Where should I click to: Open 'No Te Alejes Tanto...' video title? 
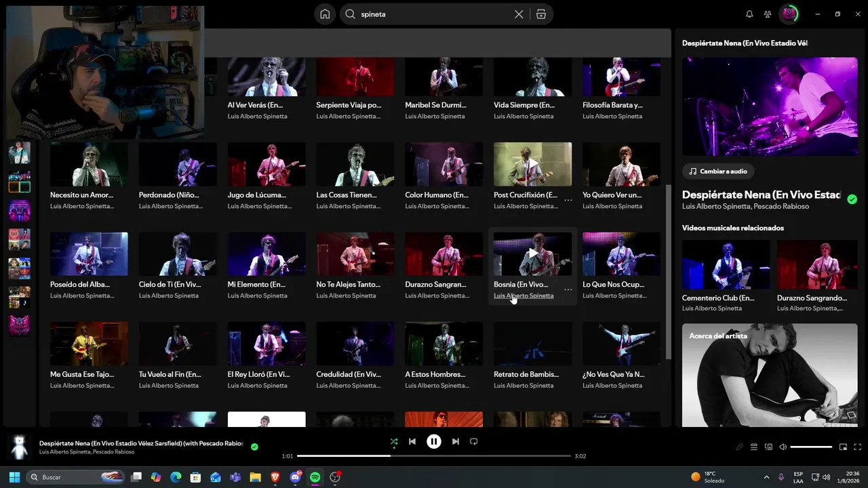tap(348, 285)
